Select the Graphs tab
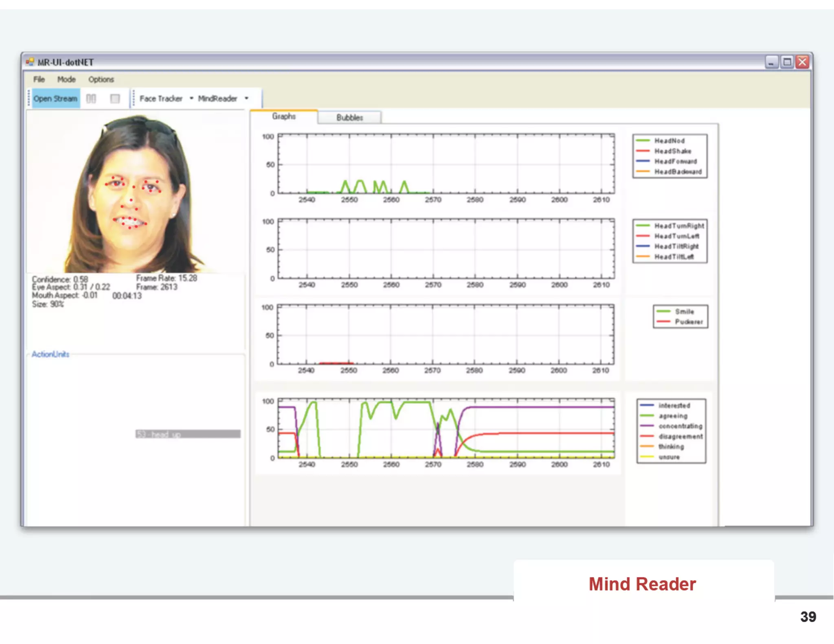This screenshot has height=644, width=834. coord(284,116)
